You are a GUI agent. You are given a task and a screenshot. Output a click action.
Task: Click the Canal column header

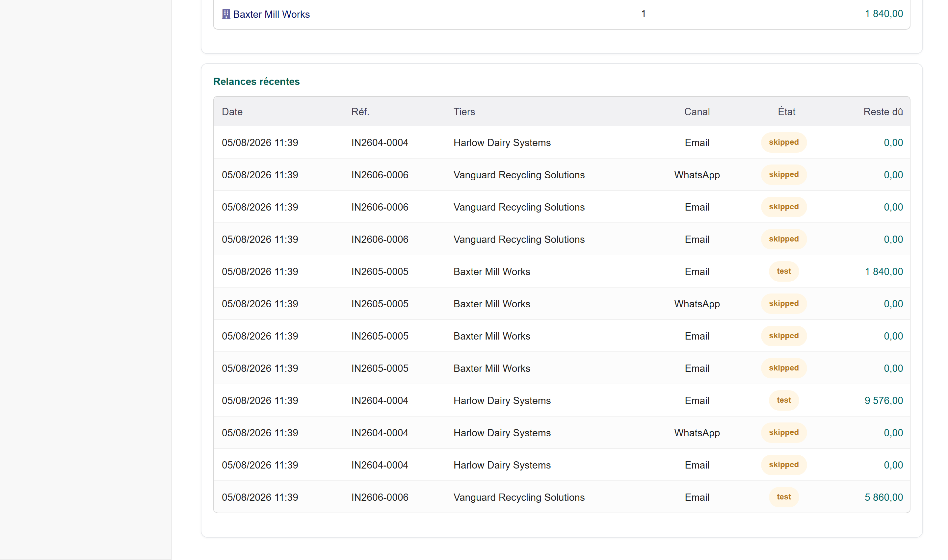pos(697,112)
